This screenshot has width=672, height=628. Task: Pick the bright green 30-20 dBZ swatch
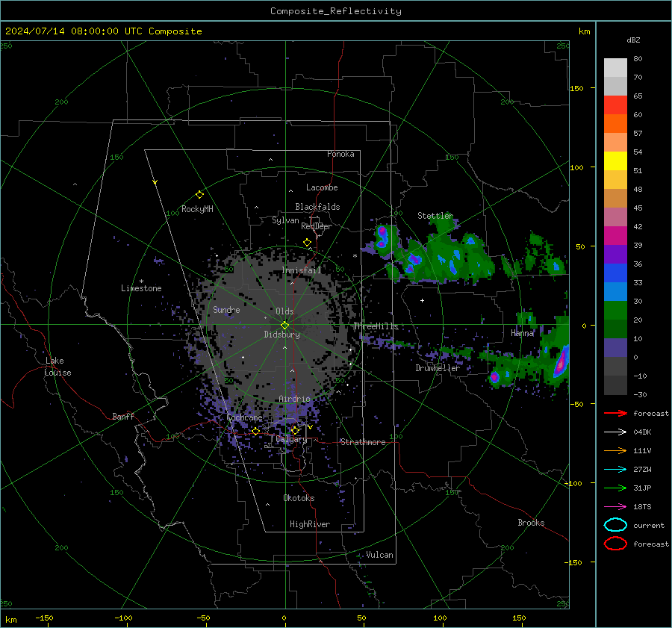tap(615, 311)
